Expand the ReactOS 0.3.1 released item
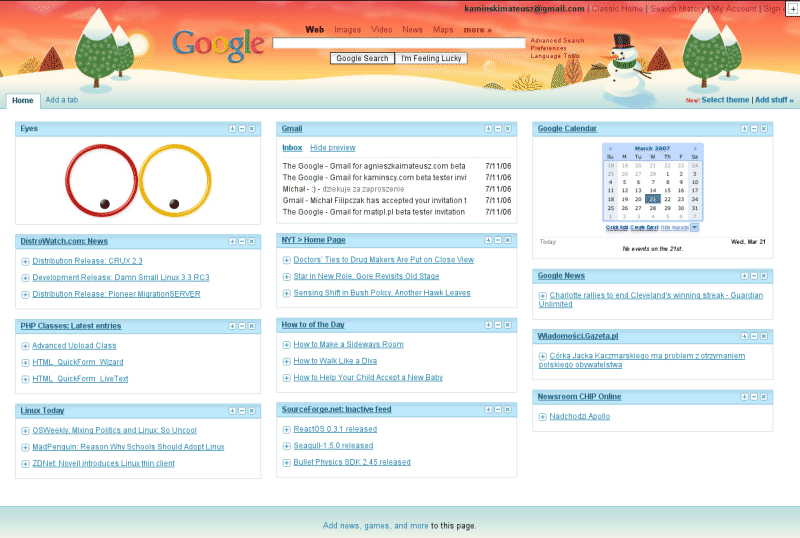800x538 pixels. (286, 429)
